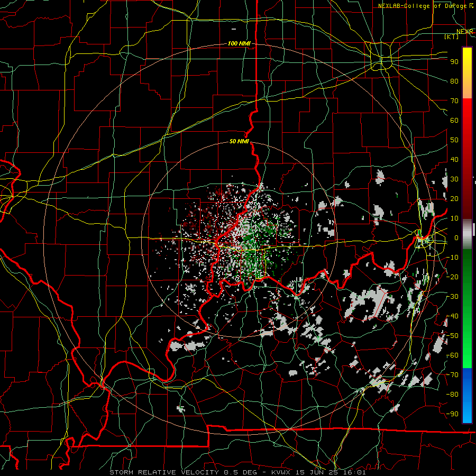This screenshot has width=476, height=476.
Task: Click the -70 value on the velocity scale
Action: [452, 375]
